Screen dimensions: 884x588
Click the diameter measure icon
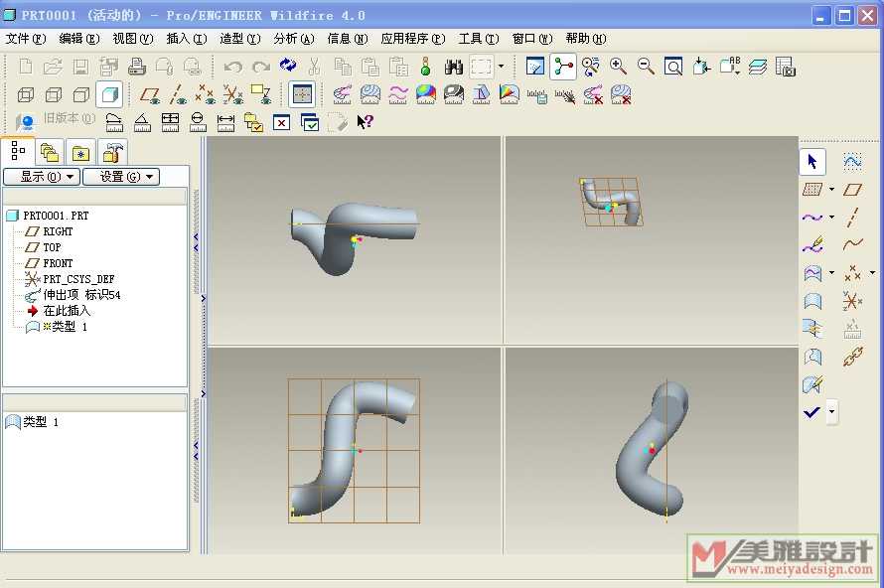[198, 122]
